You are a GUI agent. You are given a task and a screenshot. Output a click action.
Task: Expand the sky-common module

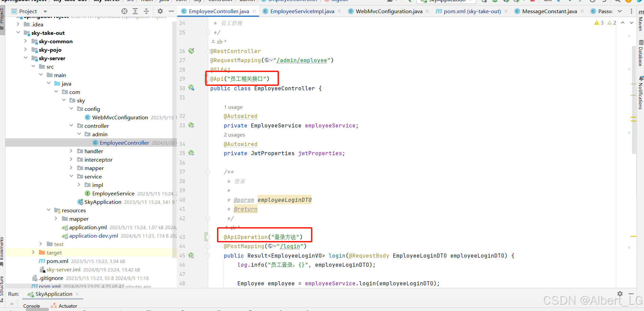coord(25,41)
